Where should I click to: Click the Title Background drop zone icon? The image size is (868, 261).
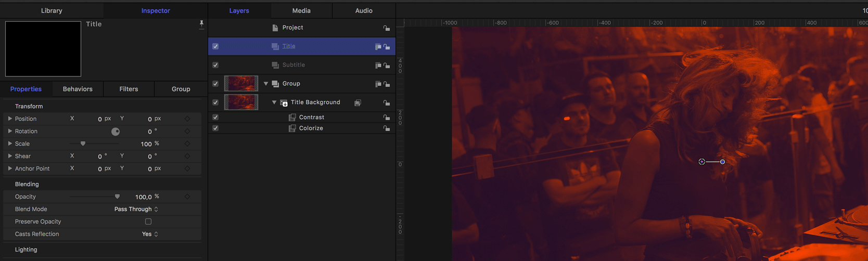(284, 103)
